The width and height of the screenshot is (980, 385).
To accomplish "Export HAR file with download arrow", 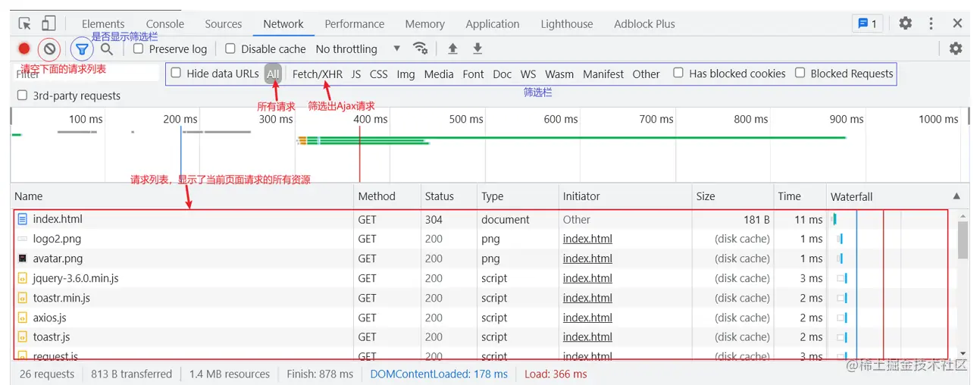I will pos(477,49).
